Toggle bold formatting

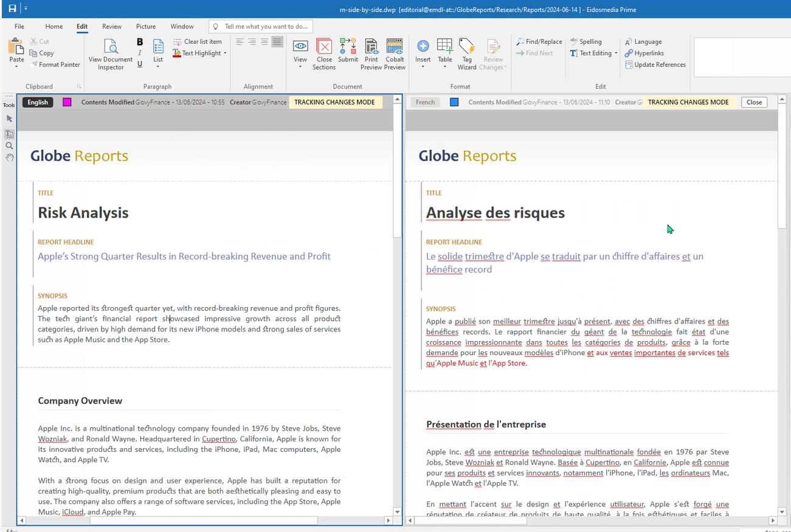[140, 42]
